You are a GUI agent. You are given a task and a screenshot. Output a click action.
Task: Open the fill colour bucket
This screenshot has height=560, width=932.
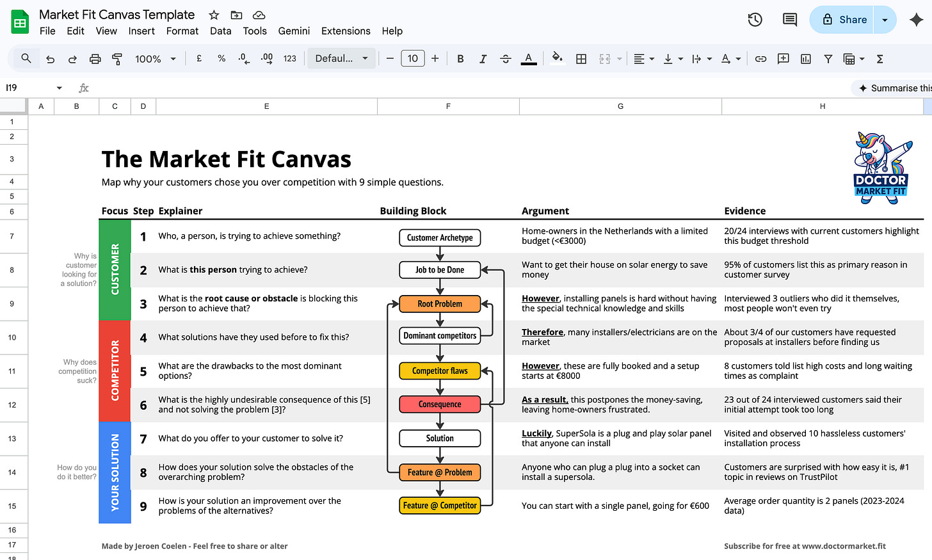pyautogui.click(x=558, y=58)
